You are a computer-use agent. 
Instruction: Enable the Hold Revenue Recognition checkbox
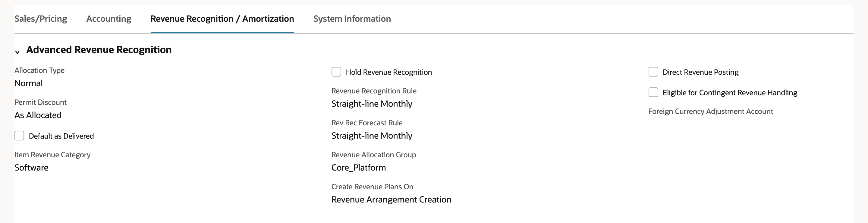click(336, 72)
